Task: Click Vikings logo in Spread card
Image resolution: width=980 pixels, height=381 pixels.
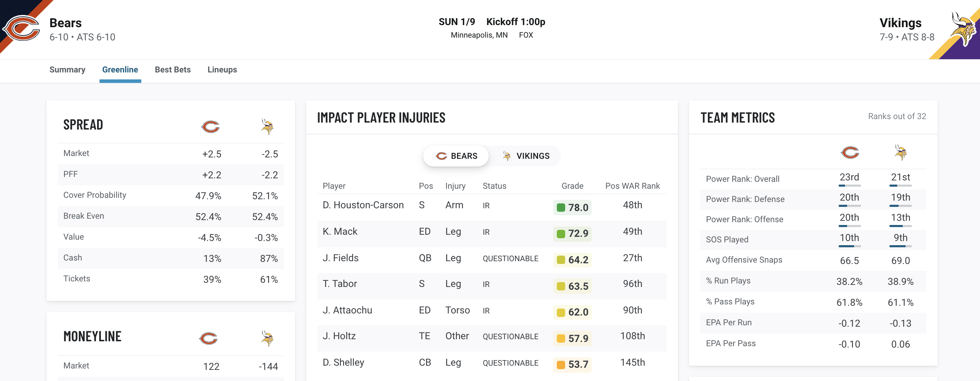Action: click(x=267, y=126)
